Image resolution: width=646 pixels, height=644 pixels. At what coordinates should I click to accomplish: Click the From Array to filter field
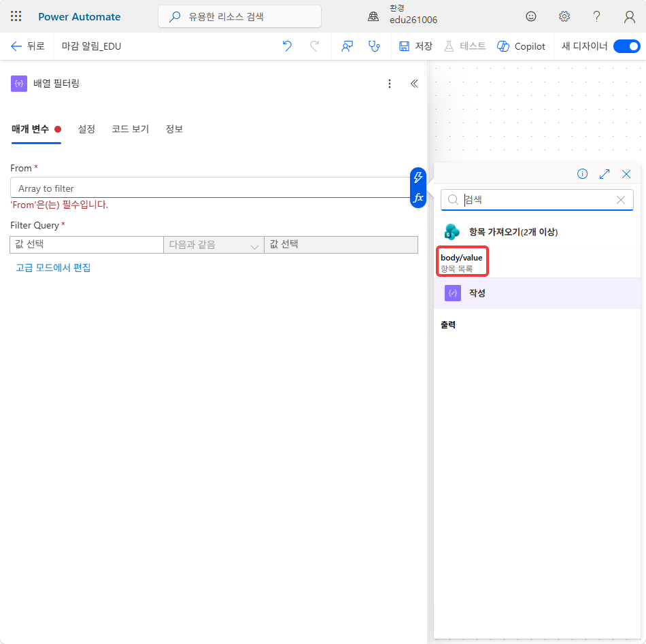210,188
